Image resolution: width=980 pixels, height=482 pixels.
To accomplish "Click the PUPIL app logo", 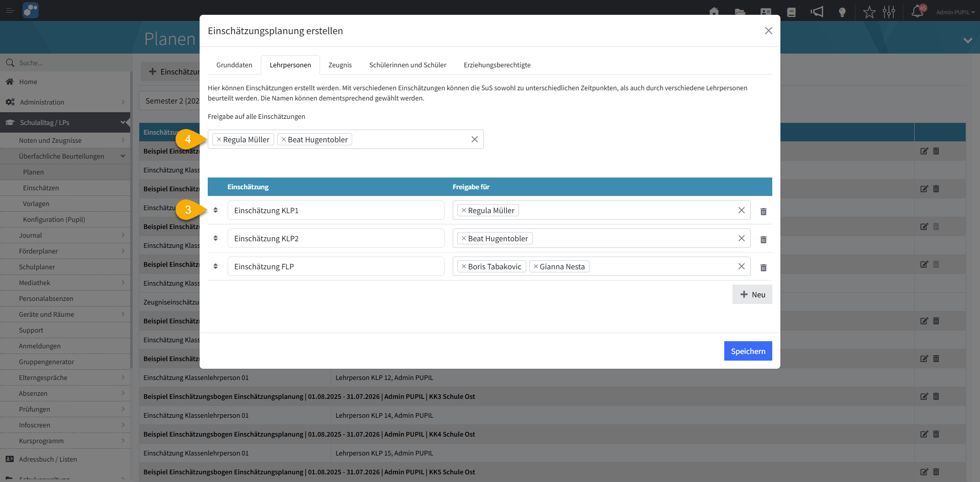I will (x=31, y=10).
